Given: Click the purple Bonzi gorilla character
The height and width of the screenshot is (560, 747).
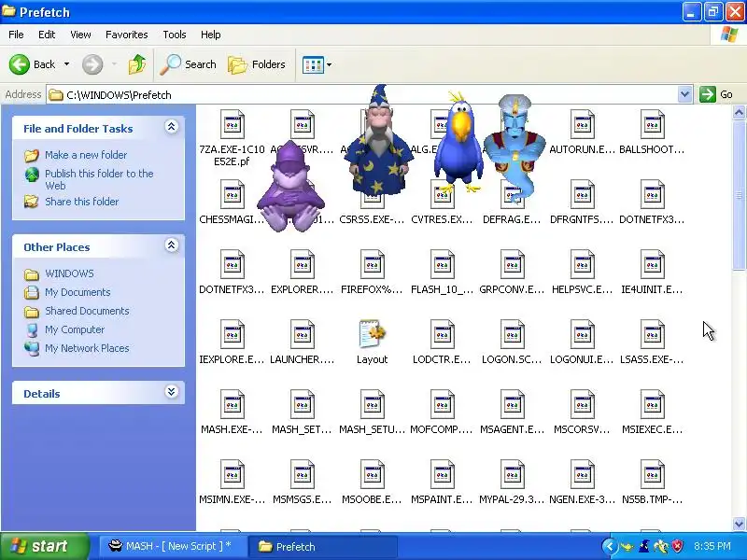Looking at the screenshot, I should pyautogui.click(x=290, y=187).
